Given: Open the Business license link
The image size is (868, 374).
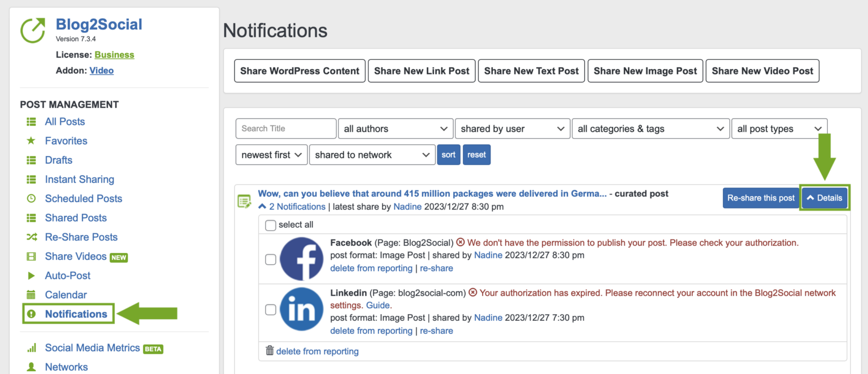Looking at the screenshot, I should click(114, 55).
